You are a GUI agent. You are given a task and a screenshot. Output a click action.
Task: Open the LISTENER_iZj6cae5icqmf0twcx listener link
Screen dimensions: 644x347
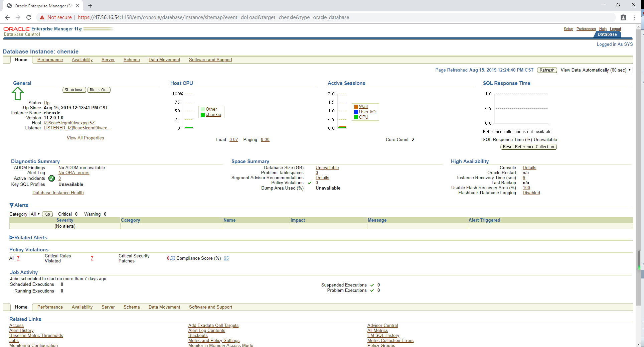click(x=77, y=128)
